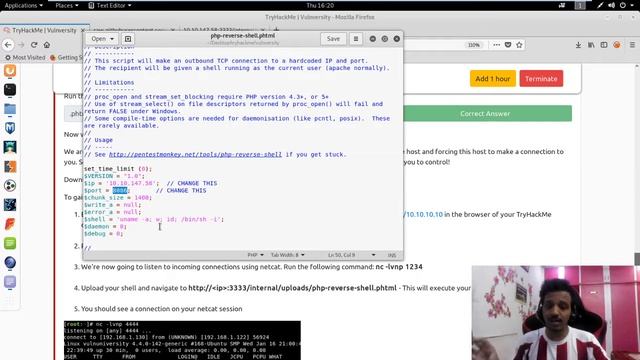Toggle Firefox sidebar view
The height and width of the screenshot is (360, 640).
coord(604,45)
